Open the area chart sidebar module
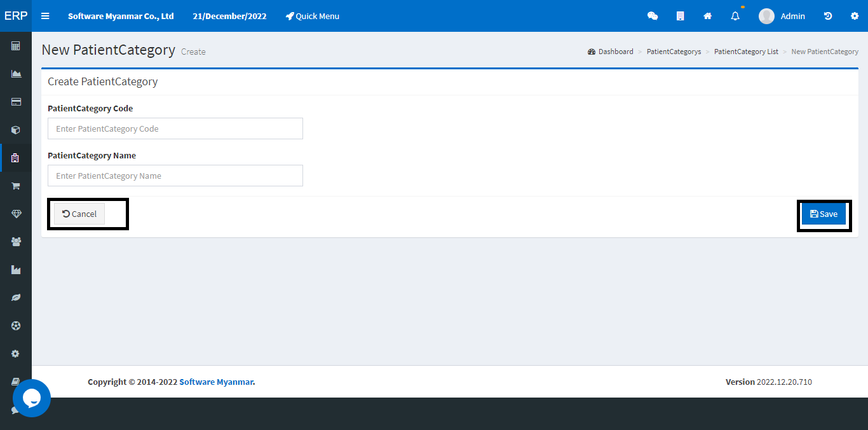The height and width of the screenshot is (430, 868). tap(16, 74)
